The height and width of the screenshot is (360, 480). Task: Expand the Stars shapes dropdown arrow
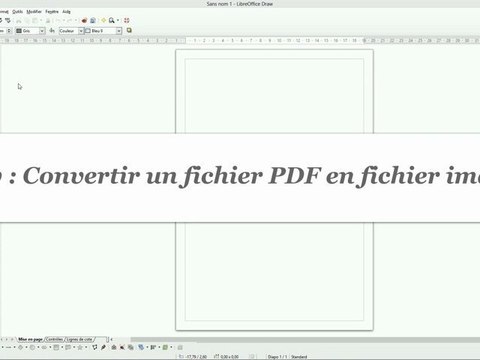coord(86,347)
